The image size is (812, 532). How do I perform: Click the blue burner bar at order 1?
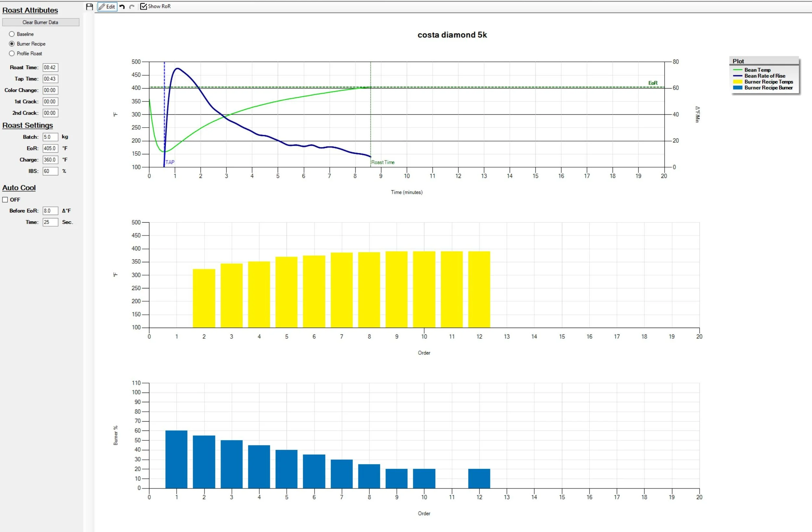click(x=176, y=459)
